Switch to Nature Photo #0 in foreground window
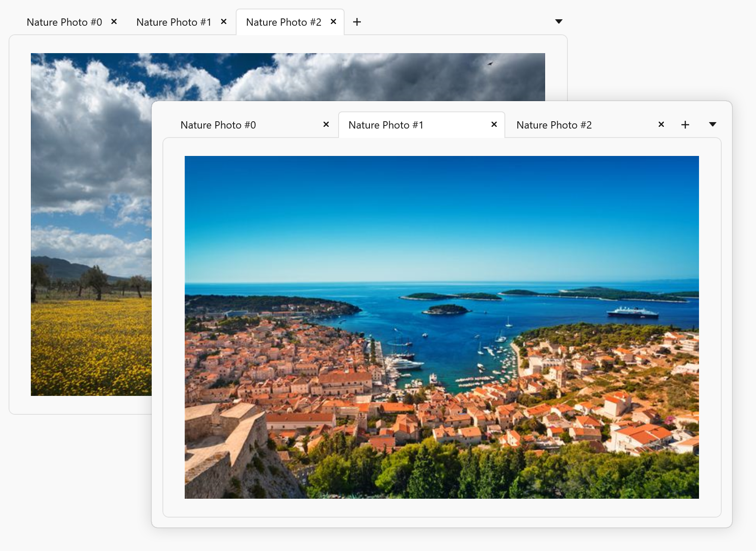Image resolution: width=756 pixels, height=551 pixels. [x=218, y=125]
